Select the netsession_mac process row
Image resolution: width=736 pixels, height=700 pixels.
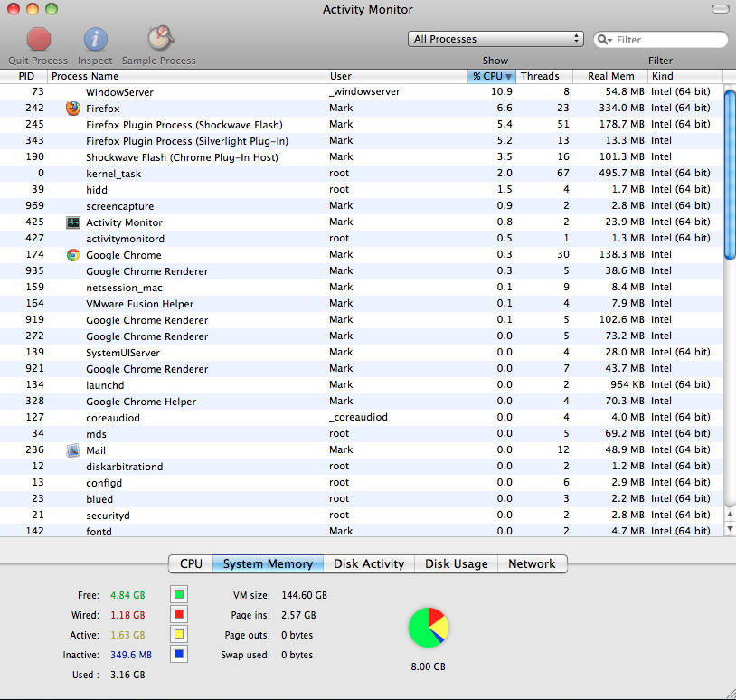(362, 288)
